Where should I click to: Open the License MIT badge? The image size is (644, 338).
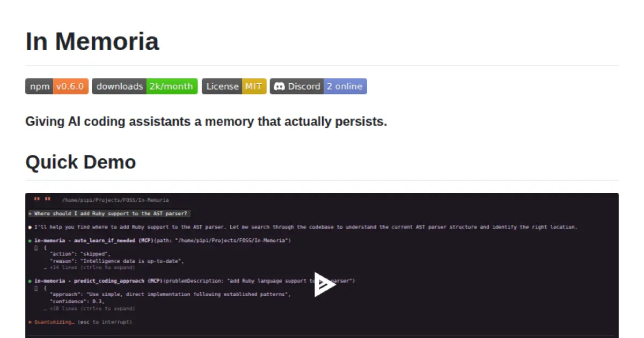[x=233, y=86]
